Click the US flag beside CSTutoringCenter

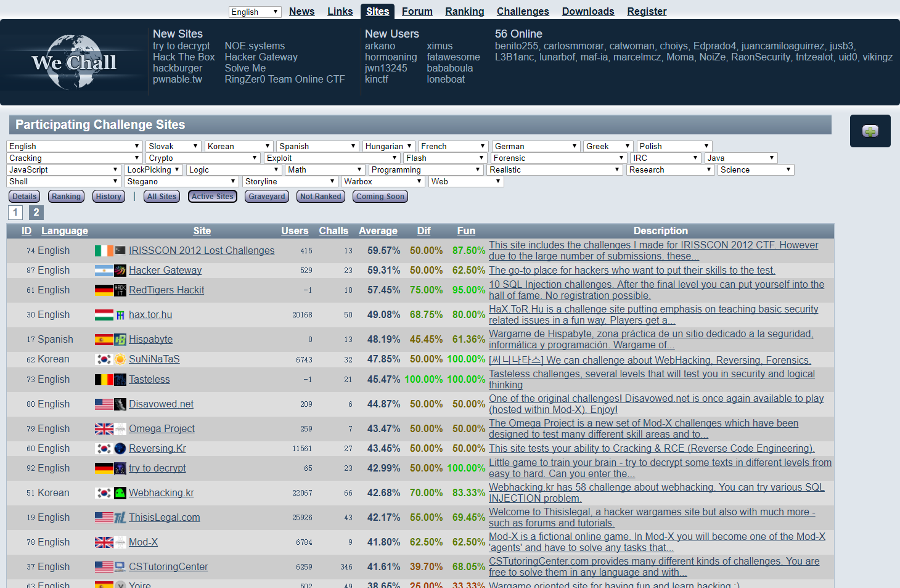[x=104, y=566]
